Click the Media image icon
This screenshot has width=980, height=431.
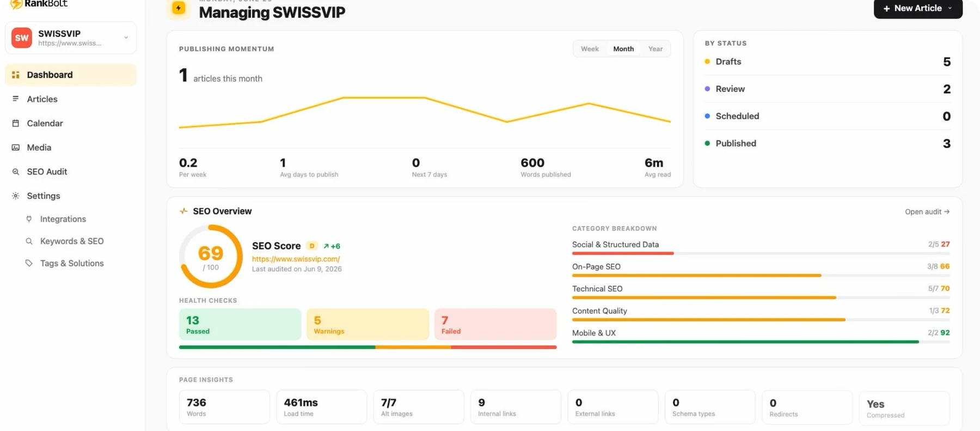coord(16,147)
